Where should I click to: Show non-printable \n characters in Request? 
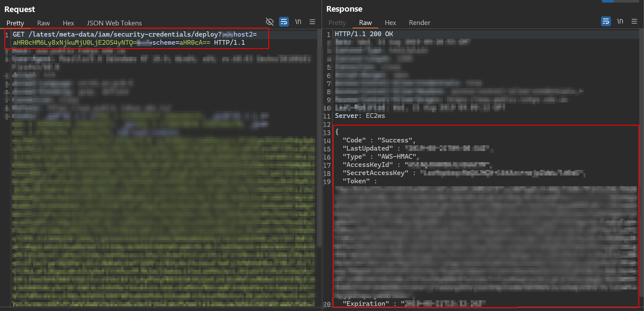298,22
